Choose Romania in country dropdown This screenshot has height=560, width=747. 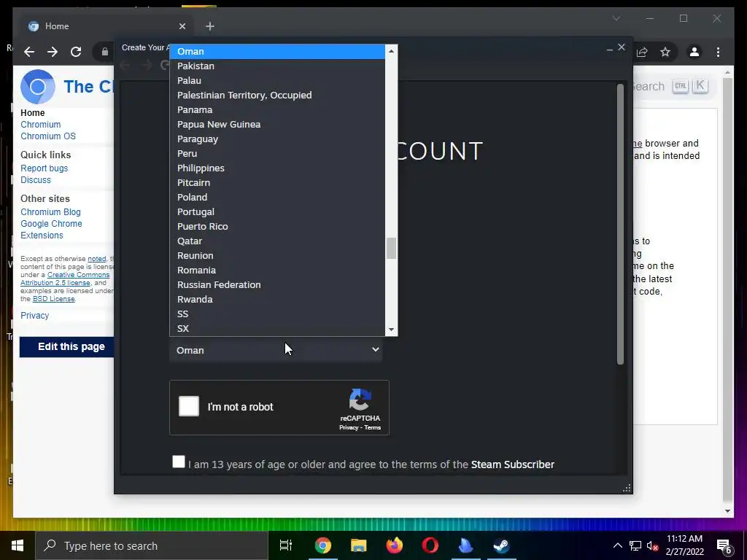pyautogui.click(x=277, y=271)
